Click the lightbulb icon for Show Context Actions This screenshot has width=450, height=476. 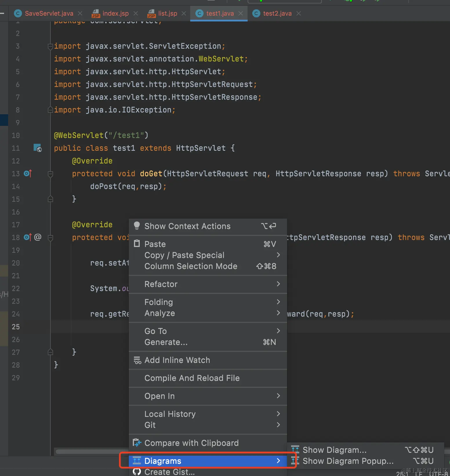pos(137,226)
